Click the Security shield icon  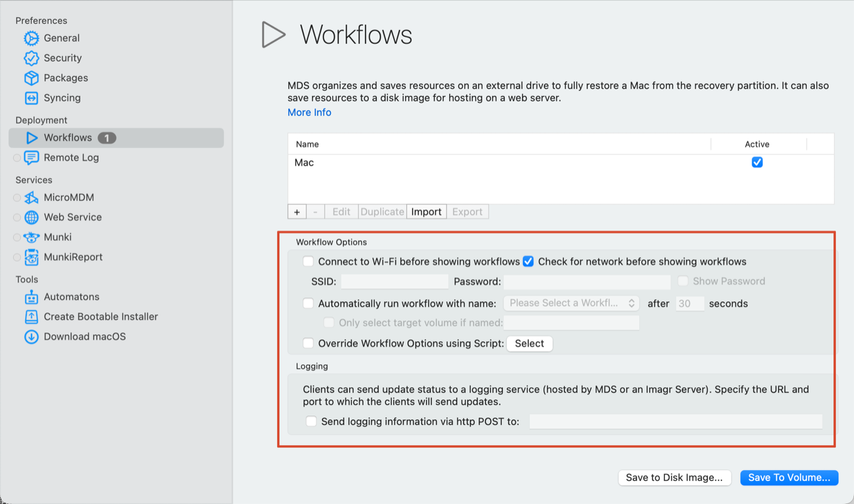click(31, 58)
